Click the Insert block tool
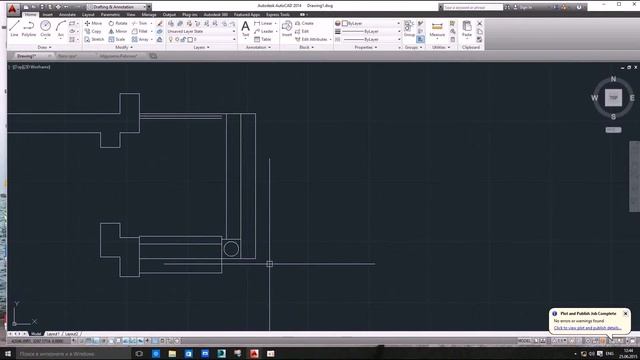The width and height of the screenshot is (640, 360). (287, 29)
